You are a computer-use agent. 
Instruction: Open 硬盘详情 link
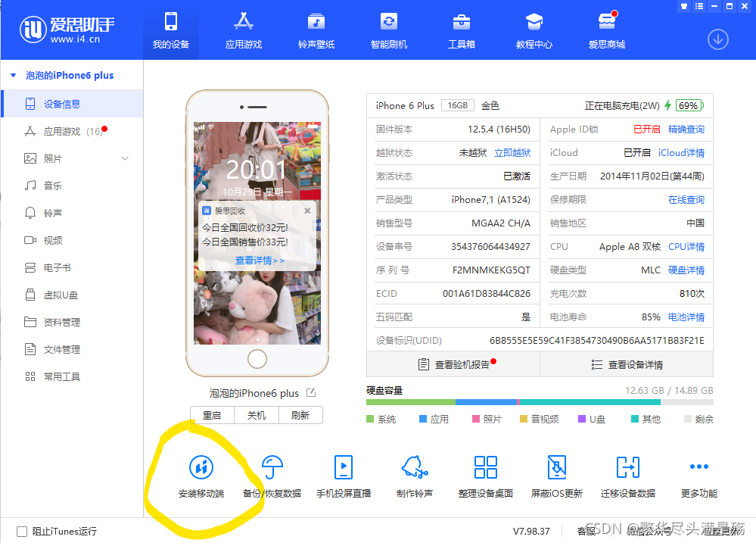click(x=686, y=270)
